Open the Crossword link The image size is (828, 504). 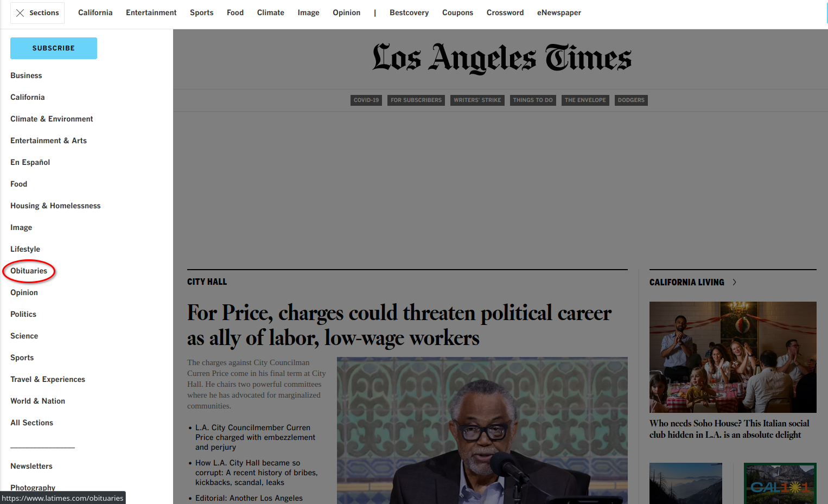tap(505, 12)
